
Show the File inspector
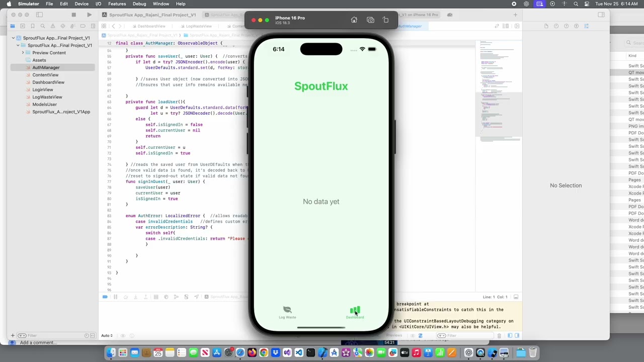tap(546, 26)
